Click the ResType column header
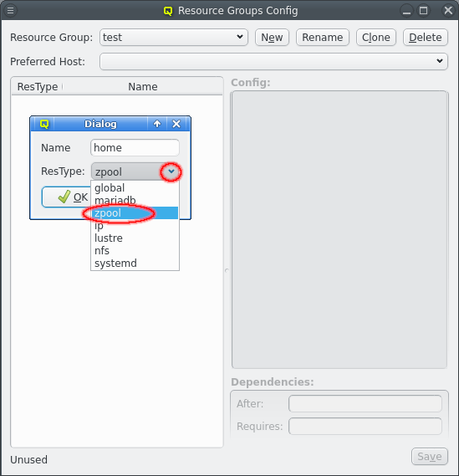 coord(38,87)
